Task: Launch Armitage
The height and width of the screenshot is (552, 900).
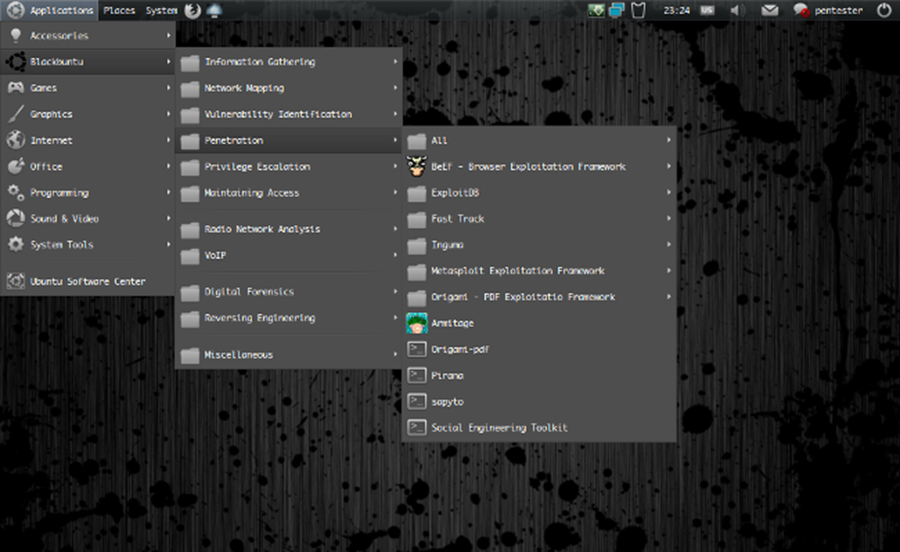Action: tap(540, 323)
